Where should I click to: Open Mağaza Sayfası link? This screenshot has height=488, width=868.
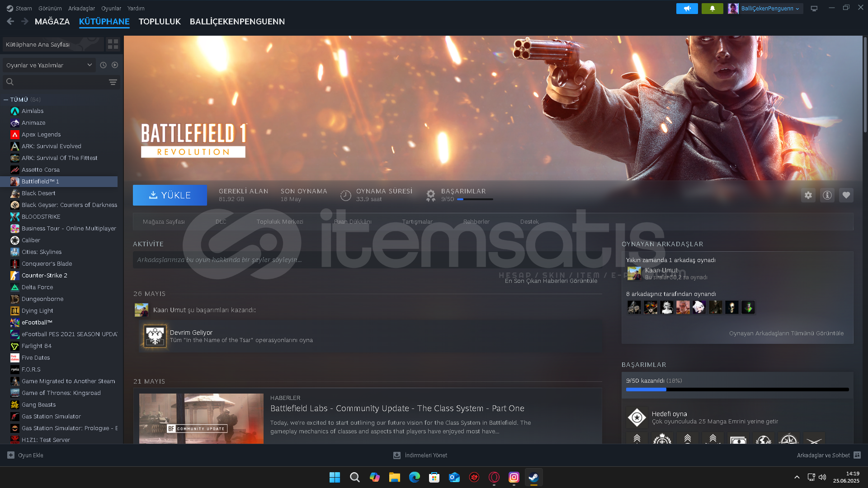pyautogui.click(x=164, y=221)
